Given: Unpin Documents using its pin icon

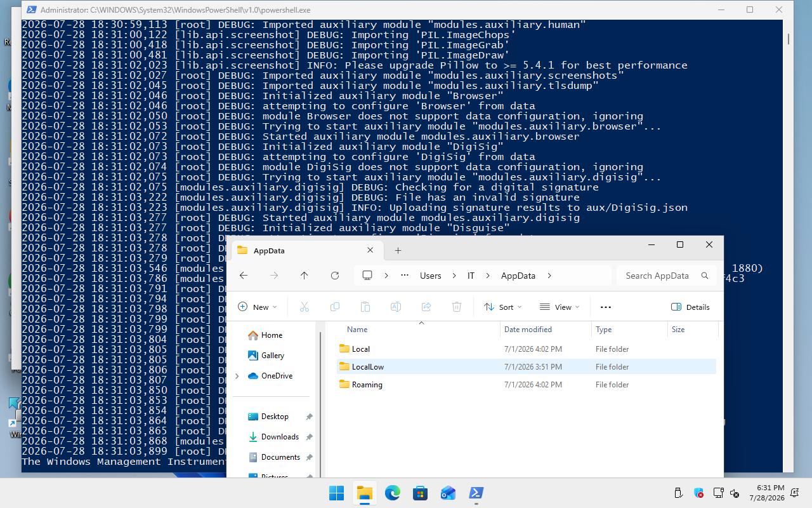Looking at the screenshot, I should tap(309, 457).
